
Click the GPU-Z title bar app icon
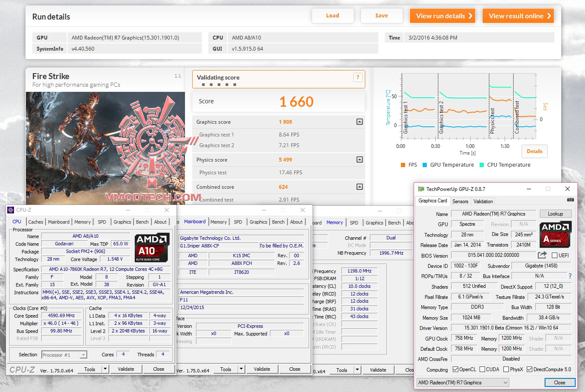421,189
